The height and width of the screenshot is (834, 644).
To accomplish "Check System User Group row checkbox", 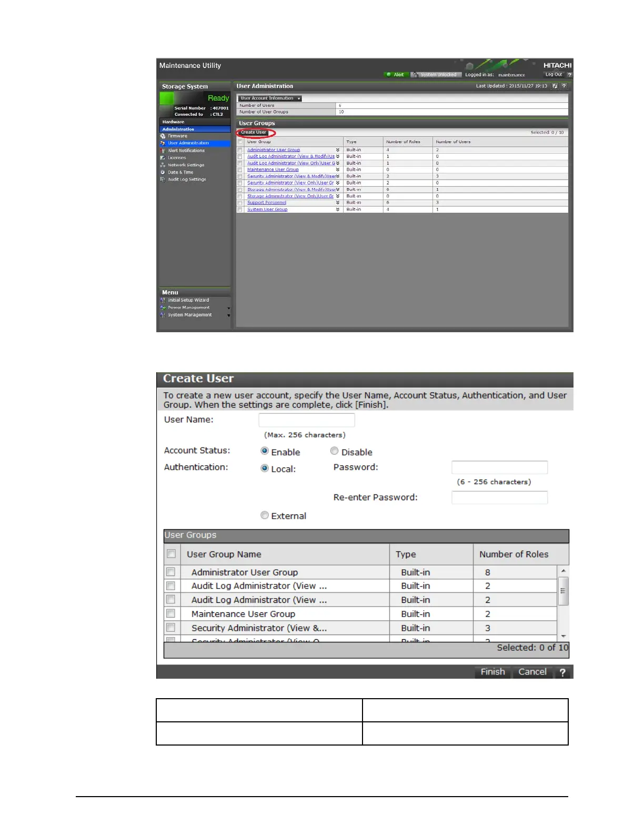I will click(240, 210).
